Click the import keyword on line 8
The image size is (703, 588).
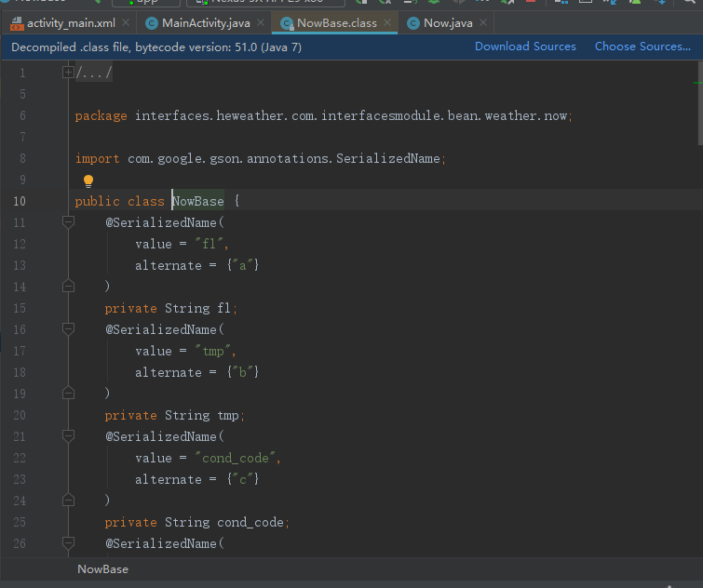[97, 158]
